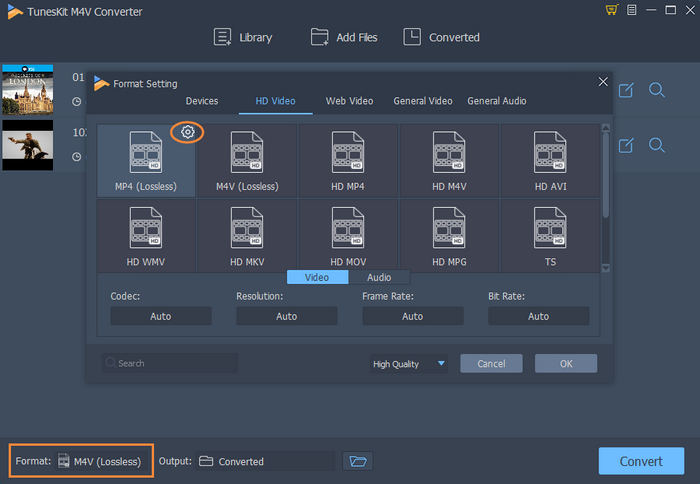Open the Frame Rate dropdown
Screen dimensions: 700x484
coord(412,316)
